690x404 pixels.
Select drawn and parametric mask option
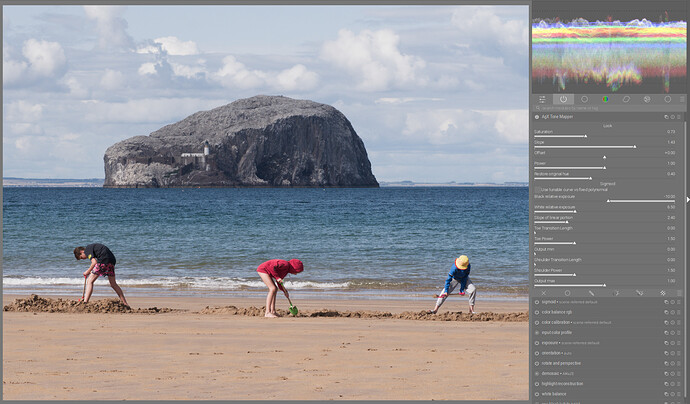tap(639, 293)
